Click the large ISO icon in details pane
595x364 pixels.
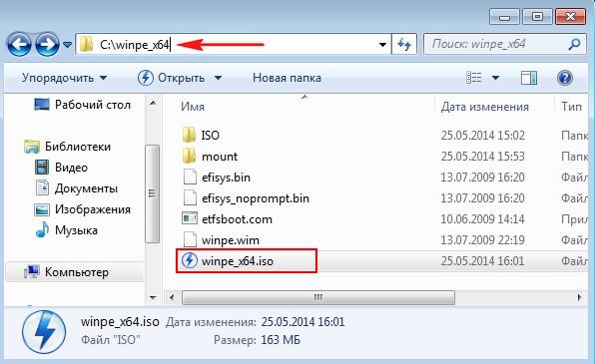point(43,332)
